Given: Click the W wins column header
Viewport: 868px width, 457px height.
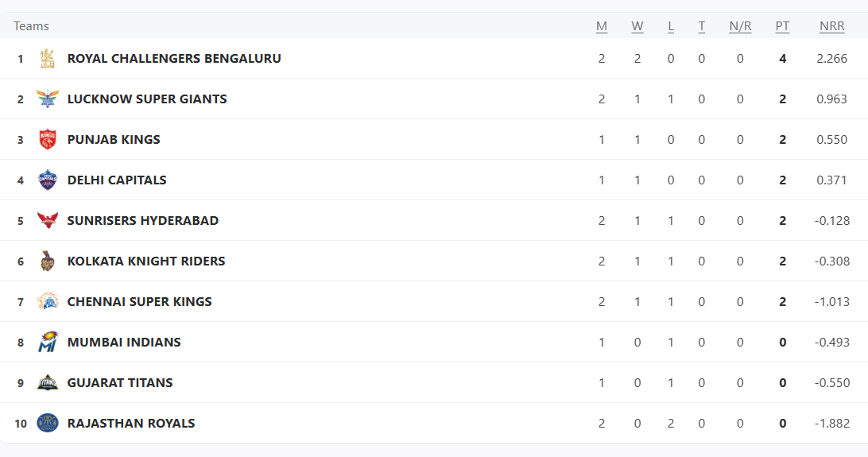Looking at the screenshot, I should pos(637,26).
